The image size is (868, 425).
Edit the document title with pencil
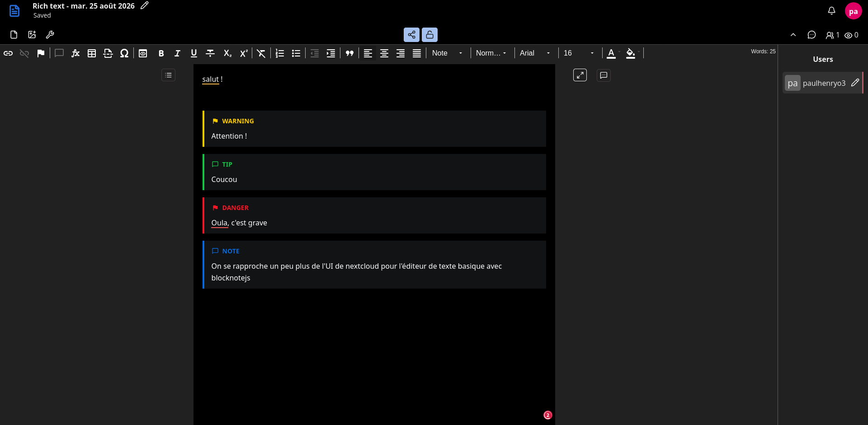(x=144, y=6)
